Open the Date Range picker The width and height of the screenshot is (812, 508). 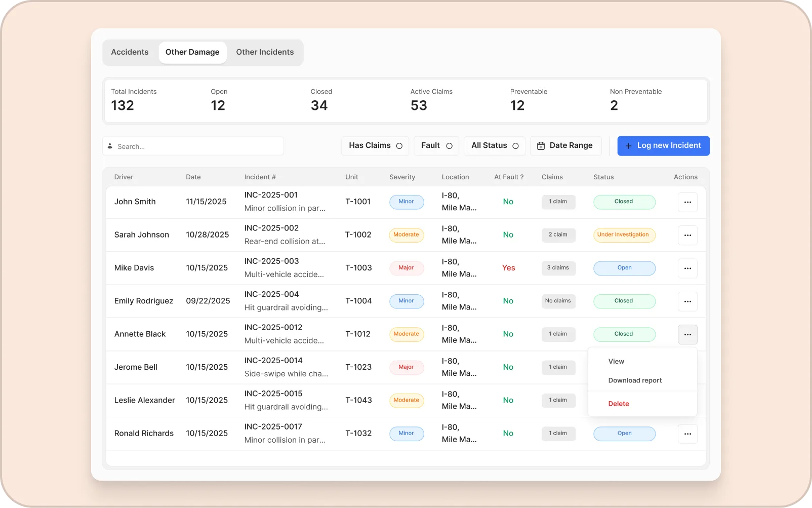pos(565,146)
